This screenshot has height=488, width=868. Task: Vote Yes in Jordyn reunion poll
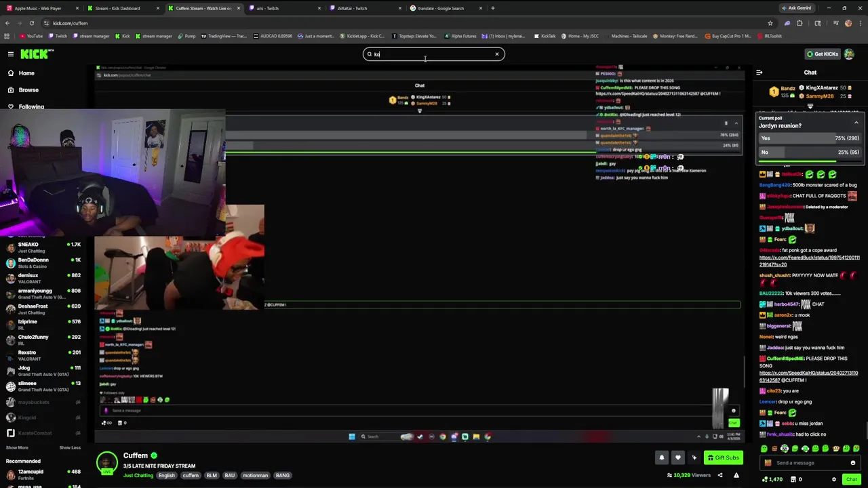[810, 138]
